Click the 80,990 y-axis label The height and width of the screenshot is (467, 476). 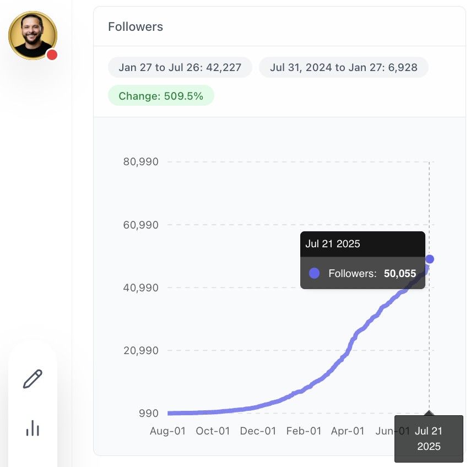click(x=140, y=162)
